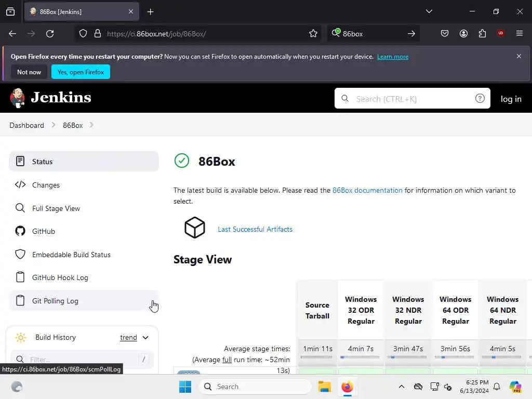The width and height of the screenshot is (532, 399).
Task: Expand the Build History dropdown chevron
Action: tap(145, 338)
